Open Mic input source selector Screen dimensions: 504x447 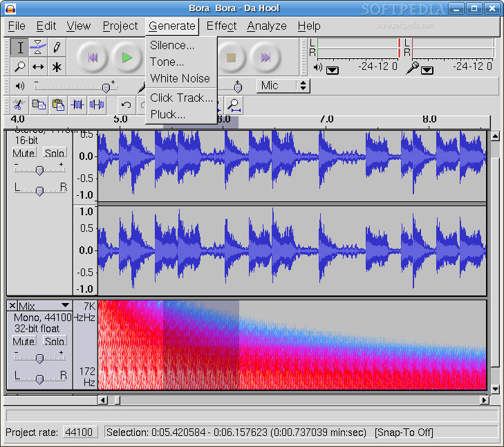(283, 86)
